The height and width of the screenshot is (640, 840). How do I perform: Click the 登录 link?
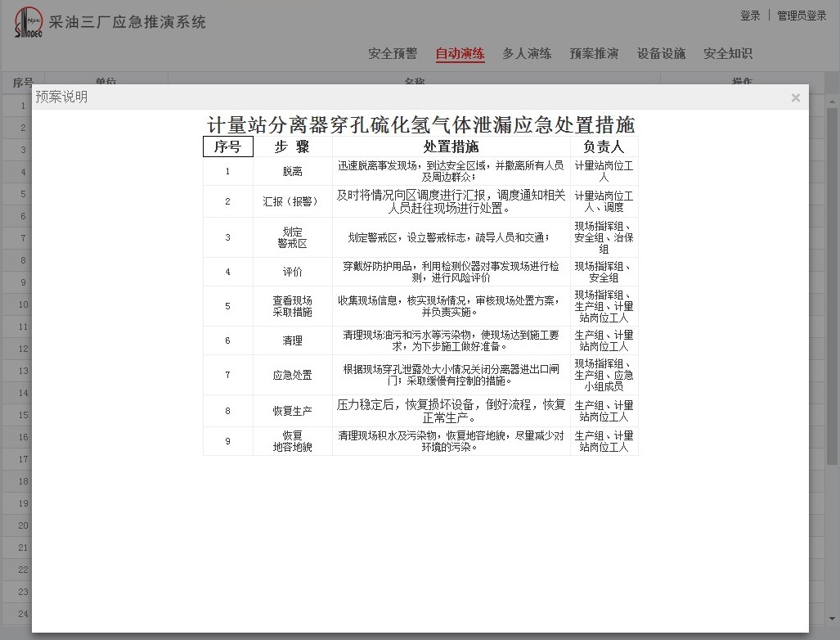tap(750, 16)
